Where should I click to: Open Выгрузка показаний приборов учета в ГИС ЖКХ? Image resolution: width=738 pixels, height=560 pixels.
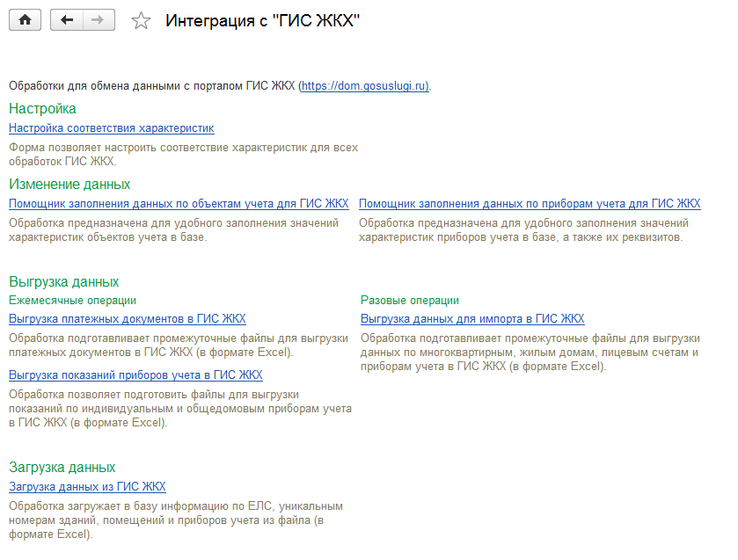(x=135, y=375)
